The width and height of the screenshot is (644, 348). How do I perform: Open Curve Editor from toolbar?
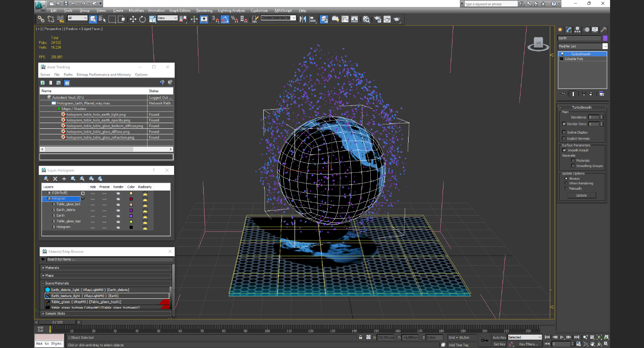click(x=345, y=19)
